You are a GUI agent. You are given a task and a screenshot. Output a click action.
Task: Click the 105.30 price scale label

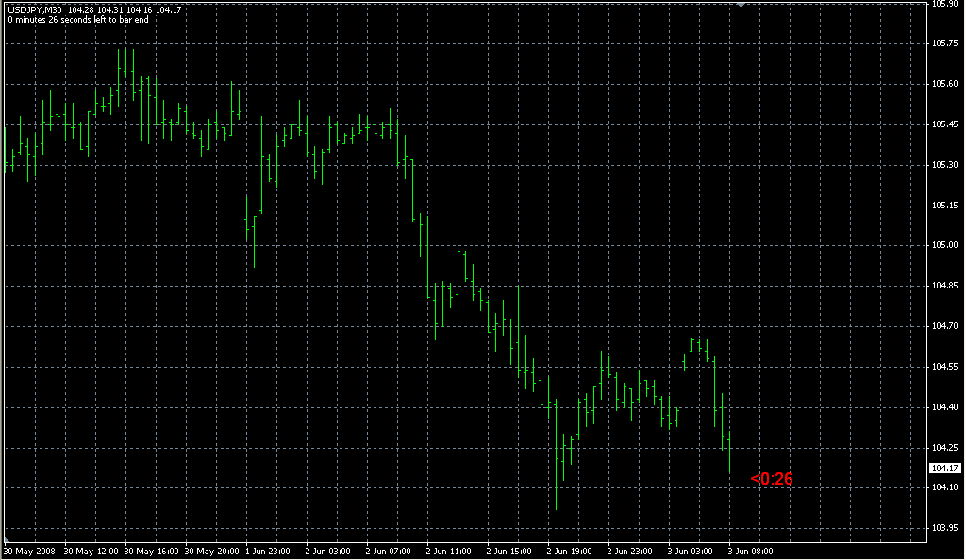(944, 165)
